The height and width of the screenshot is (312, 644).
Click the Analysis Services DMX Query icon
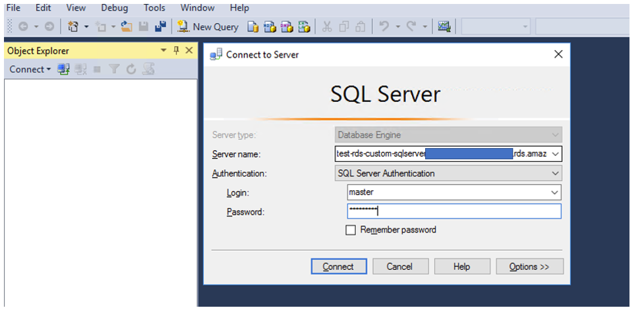tap(287, 27)
